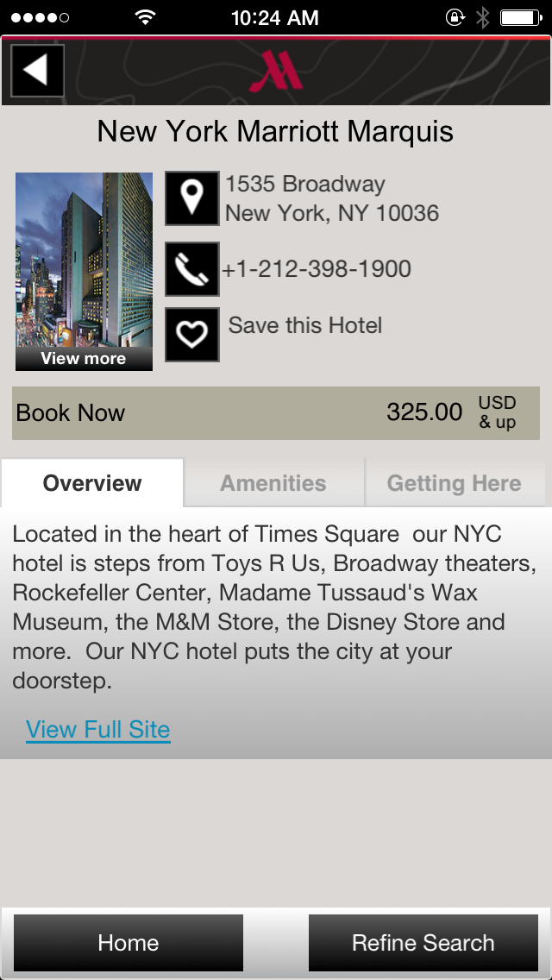Tap View more on the hotel photo
The image size is (552, 980).
[x=83, y=358]
